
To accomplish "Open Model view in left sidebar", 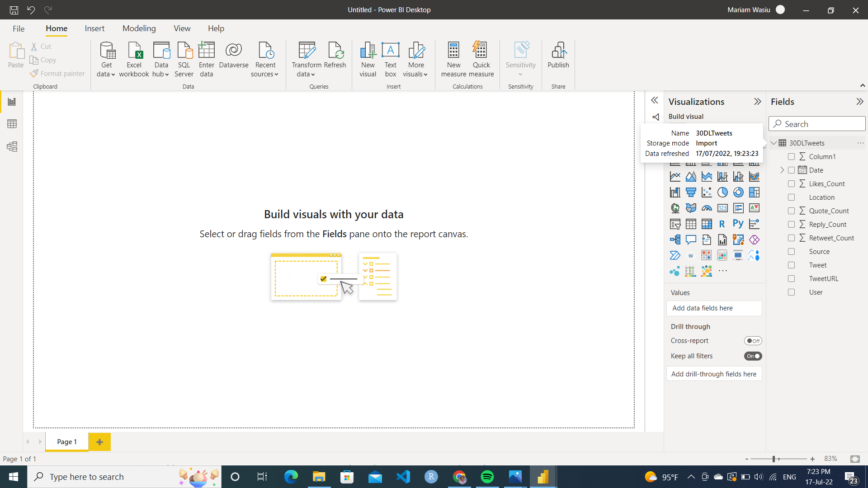I will tap(12, 147).
